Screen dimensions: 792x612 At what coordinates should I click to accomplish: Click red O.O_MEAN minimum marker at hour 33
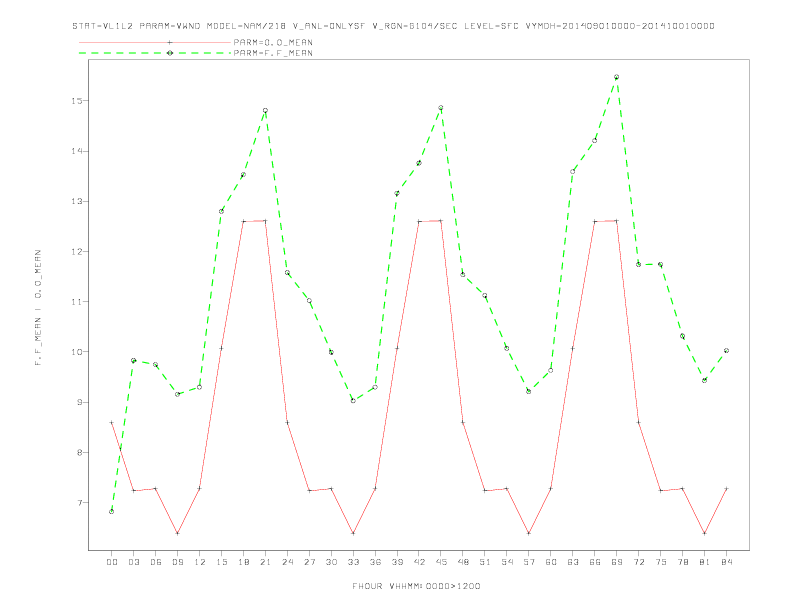pos(353,533)
